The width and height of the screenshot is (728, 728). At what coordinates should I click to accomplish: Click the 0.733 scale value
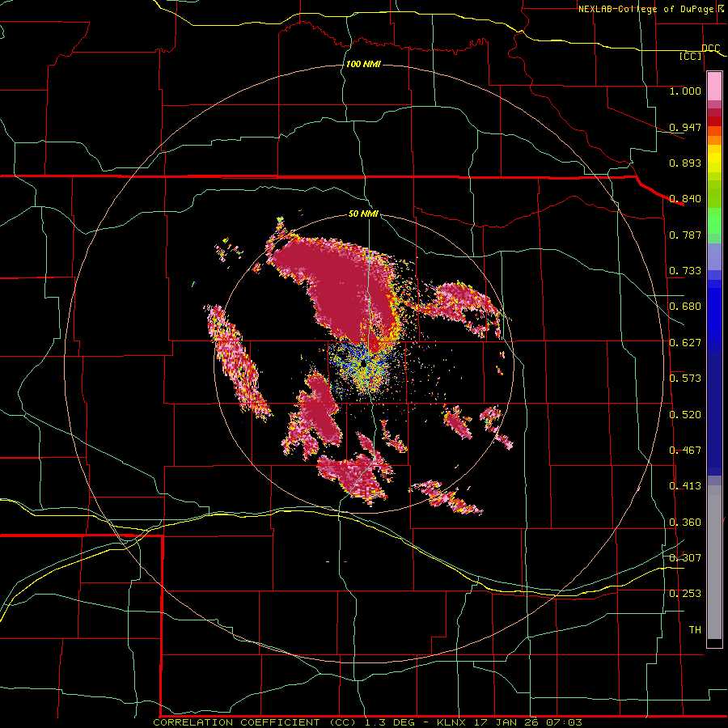[685, 271]
